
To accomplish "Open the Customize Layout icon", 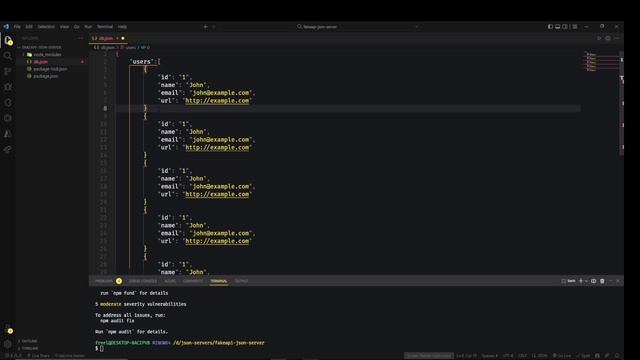I will [575, 27].
